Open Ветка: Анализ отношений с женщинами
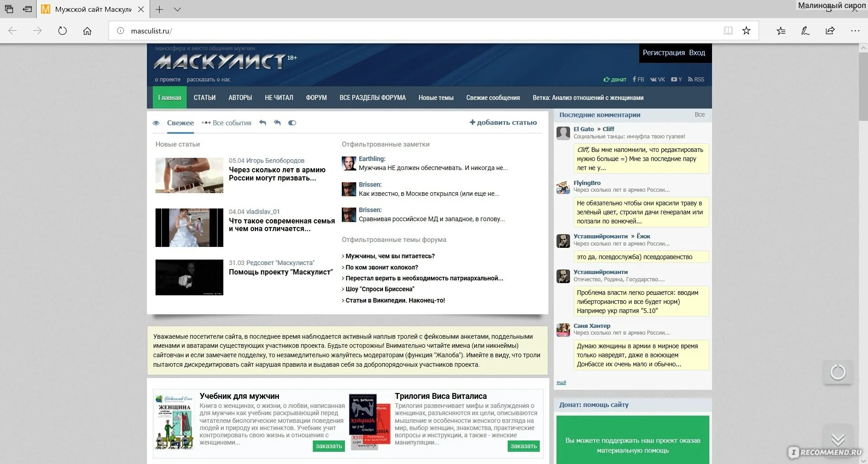This screenshot has width=868, height=464. pyautogui.click(x=588, y=98)
